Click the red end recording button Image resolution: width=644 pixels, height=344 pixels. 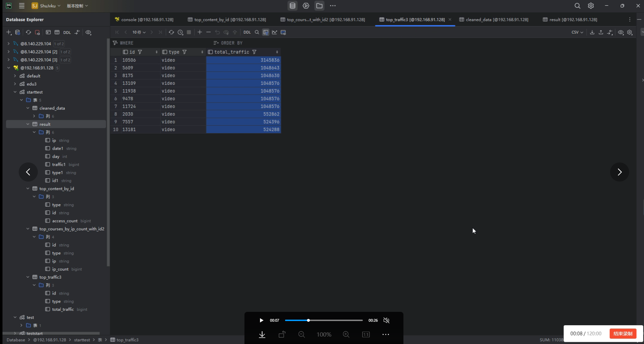[623, 333]
